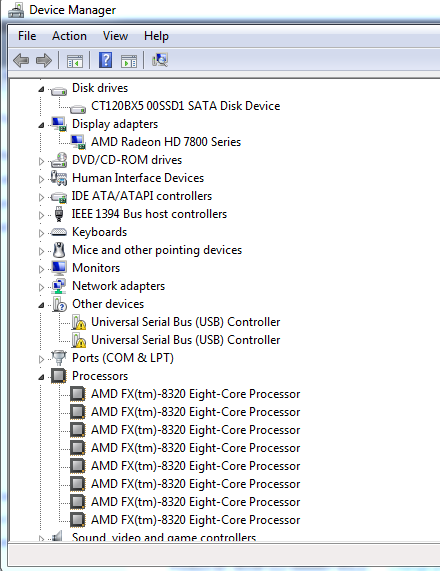Click the DVD/CD-ROM drives icon
This screenshot has height=571, width=440.
click(59, 160)
